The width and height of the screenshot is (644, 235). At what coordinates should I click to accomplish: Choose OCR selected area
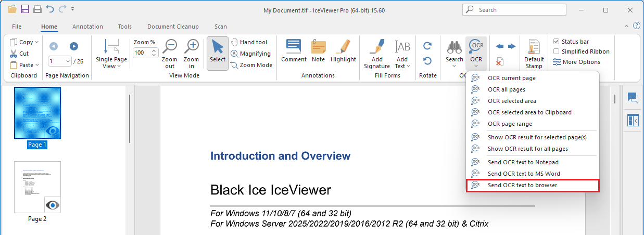tap(533, 101)
